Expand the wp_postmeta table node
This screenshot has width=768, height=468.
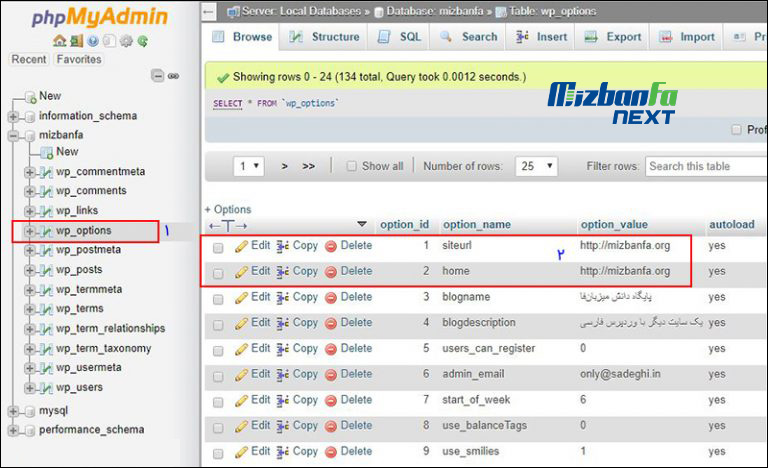point(29,250)
